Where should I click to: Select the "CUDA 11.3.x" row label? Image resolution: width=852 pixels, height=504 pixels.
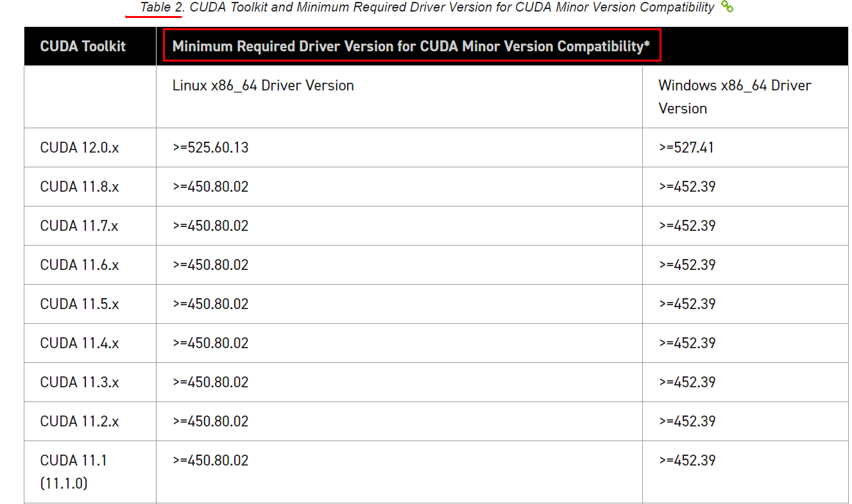(x=80, y=382)
